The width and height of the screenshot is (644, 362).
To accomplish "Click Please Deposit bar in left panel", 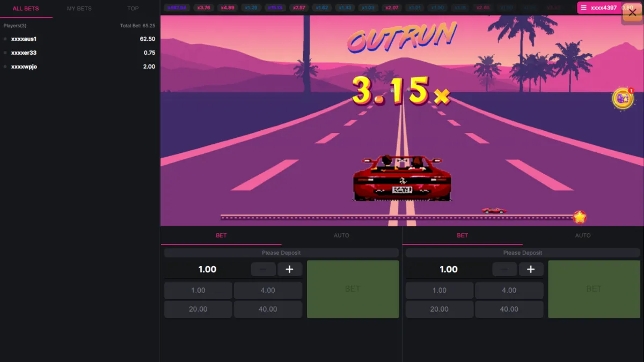I will (281, 253).
